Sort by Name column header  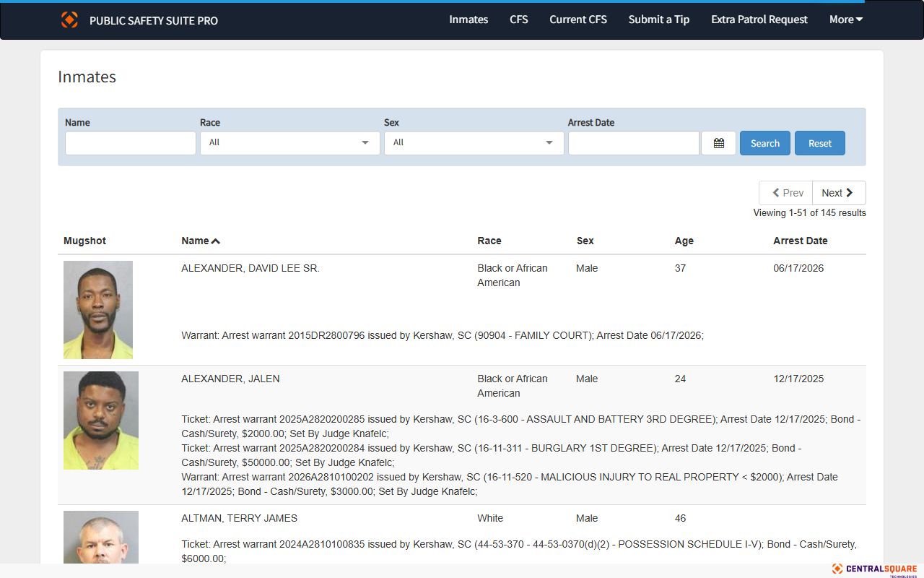pos(195,241)
